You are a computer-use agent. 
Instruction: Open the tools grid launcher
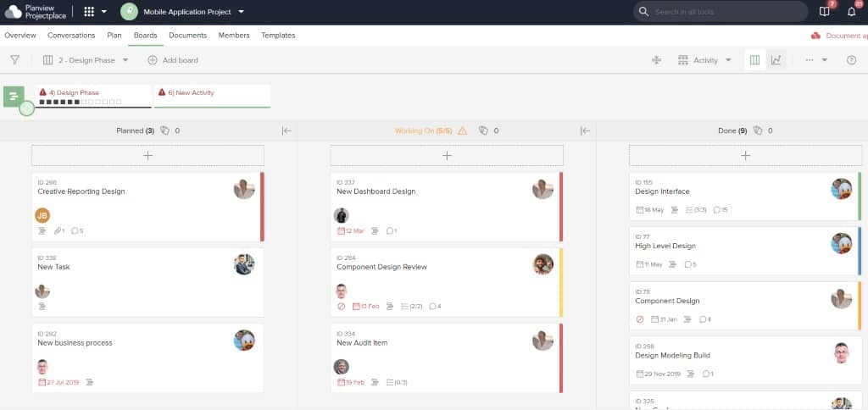coord(89,12)
